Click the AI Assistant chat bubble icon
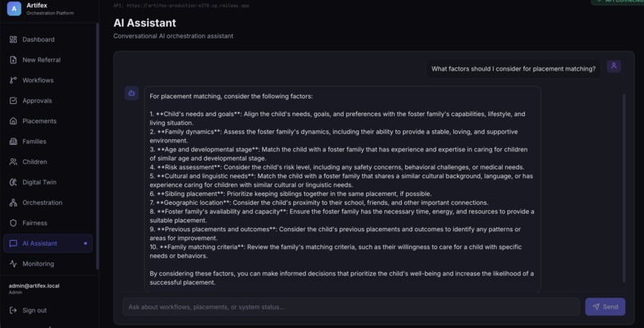 click(13, 243)
